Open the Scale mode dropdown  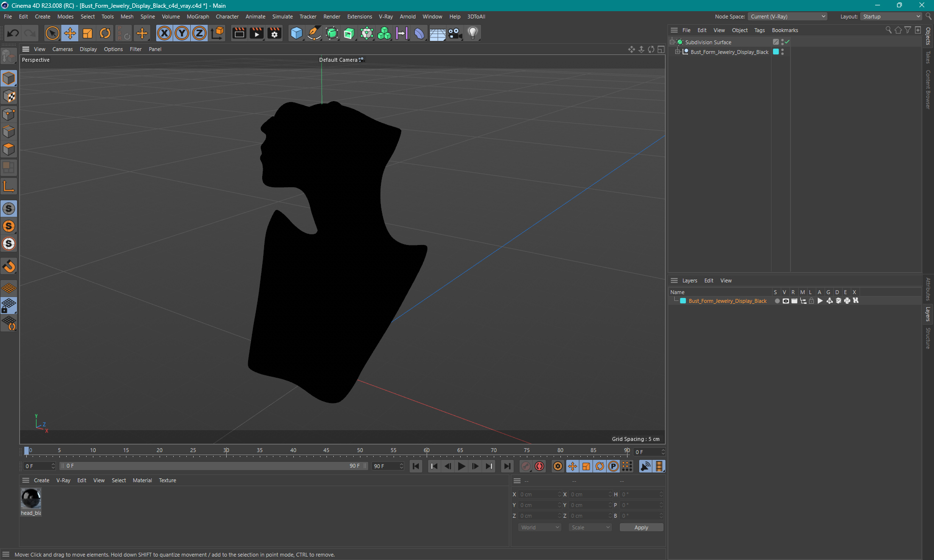click(x=590, y=527)
